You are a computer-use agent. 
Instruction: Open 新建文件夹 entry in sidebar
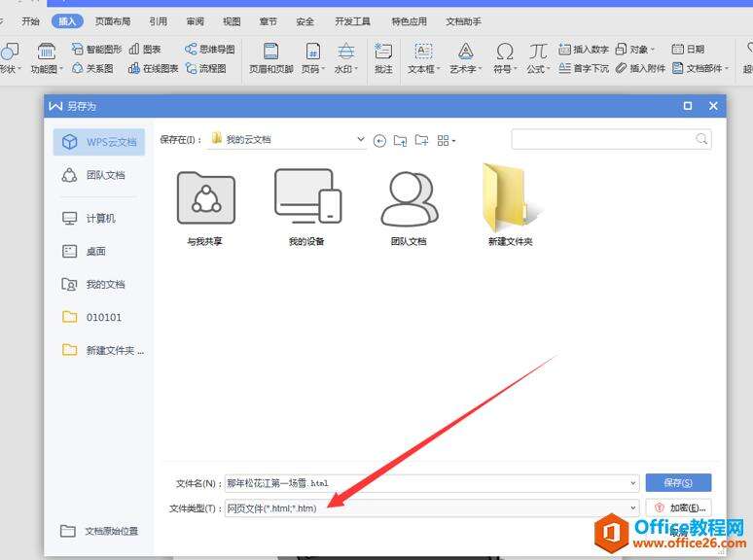[x=103, y=350]
